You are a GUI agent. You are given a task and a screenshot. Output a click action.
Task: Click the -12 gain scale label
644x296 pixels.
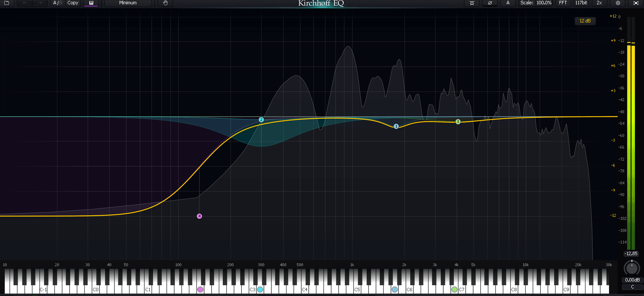pos(613,215)
